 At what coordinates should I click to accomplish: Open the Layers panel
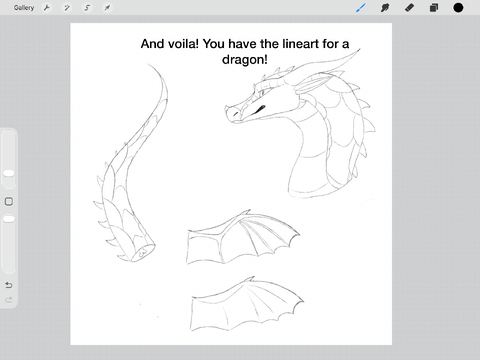click(434, 7)
